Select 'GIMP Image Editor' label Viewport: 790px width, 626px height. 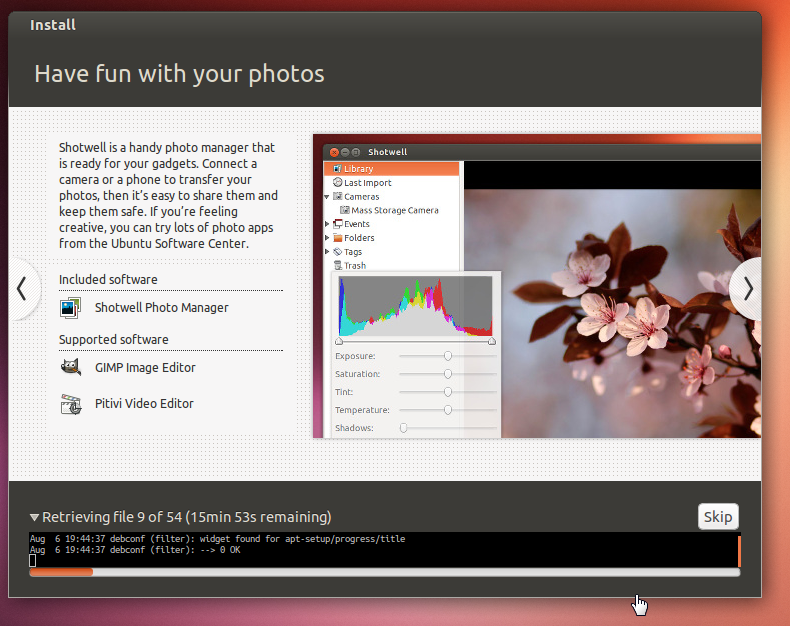coord(145,367)
